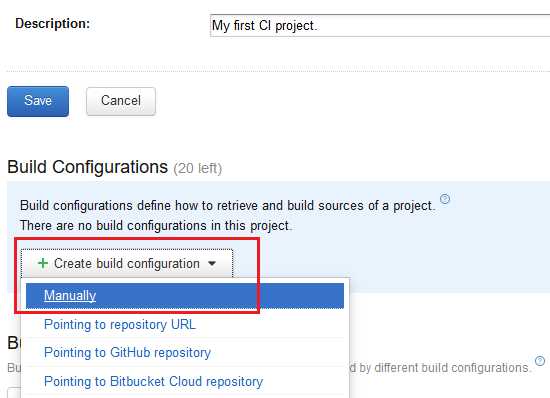The image size is (550, 398).
Task: Save the project settings
Action: (x=38, y=101)
